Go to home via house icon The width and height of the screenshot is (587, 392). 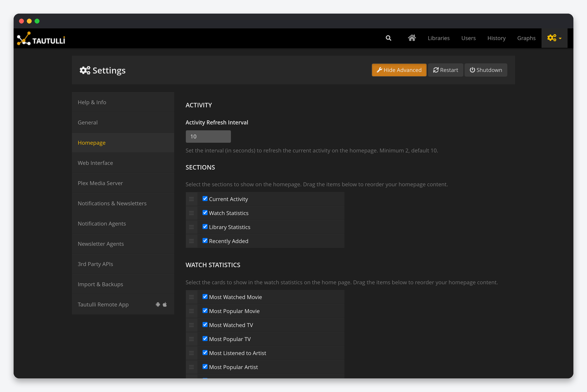412,38
